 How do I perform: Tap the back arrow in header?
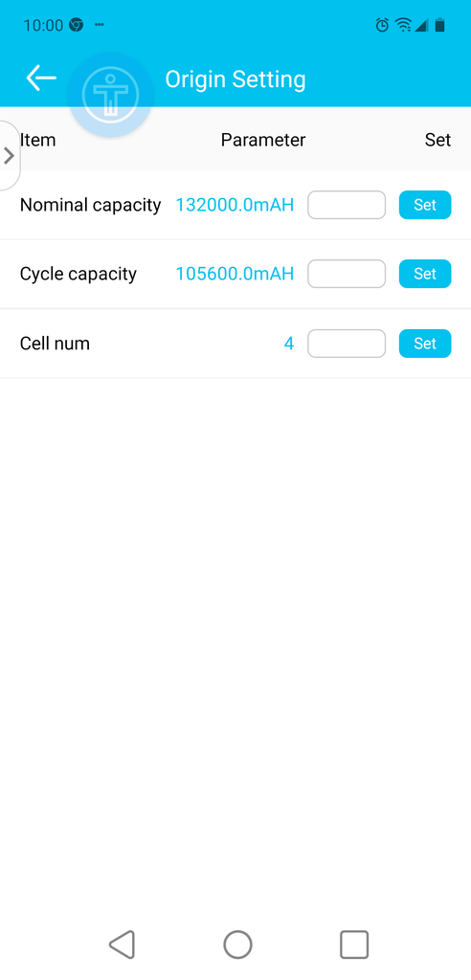click(41, 78)
